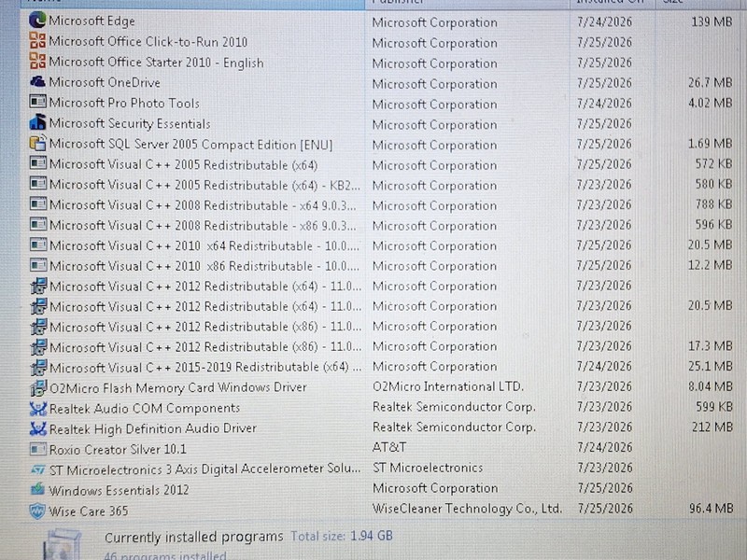Click icon of Visual C++ 2008 x64 9.0.3 row

tap(37, 204)
